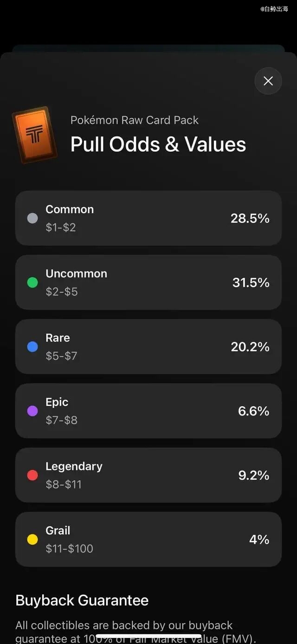Select the Epic $7-$8 row
The image size is (297, 644).
click(x=148, y=411)
